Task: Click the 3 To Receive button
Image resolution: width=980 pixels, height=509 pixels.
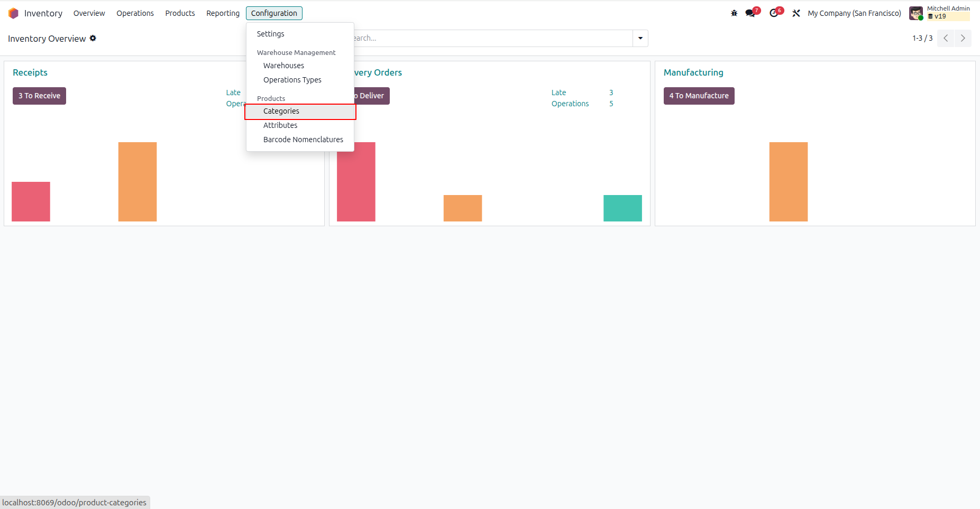Action: 40,96
